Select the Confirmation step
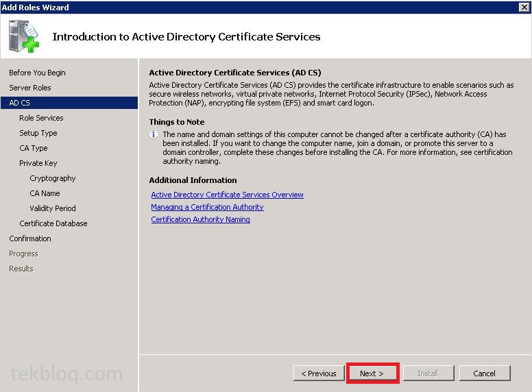Viewport: 532px width, 392px height. click(x=30, y=238)
